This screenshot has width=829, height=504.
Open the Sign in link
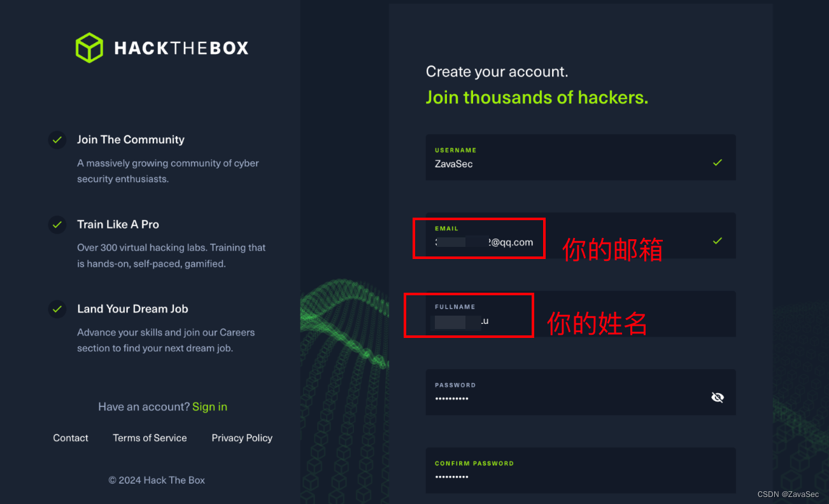(209, 407)
